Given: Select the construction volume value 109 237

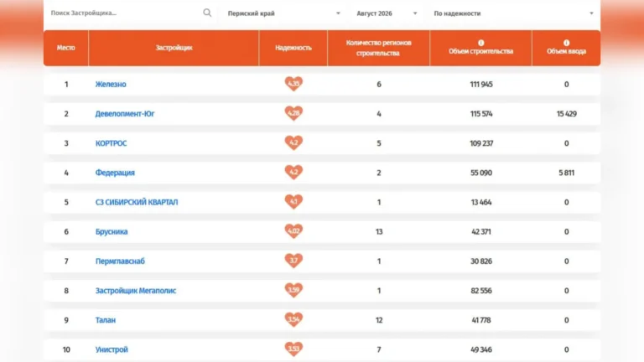Looking at the screenshot, I should pyautogui.click(x=481, y=143).
